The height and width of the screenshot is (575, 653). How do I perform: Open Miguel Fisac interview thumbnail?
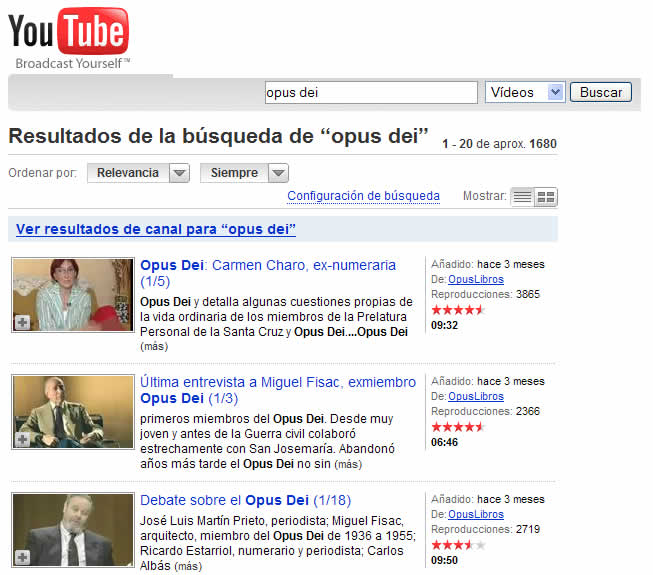[73, 412]
